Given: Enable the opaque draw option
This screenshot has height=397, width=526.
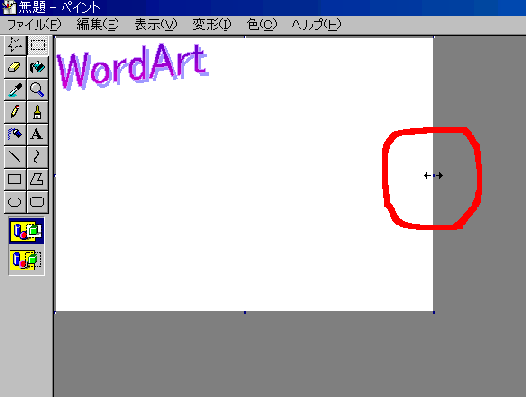Looking at the screenshot, I should click(27, 231).
